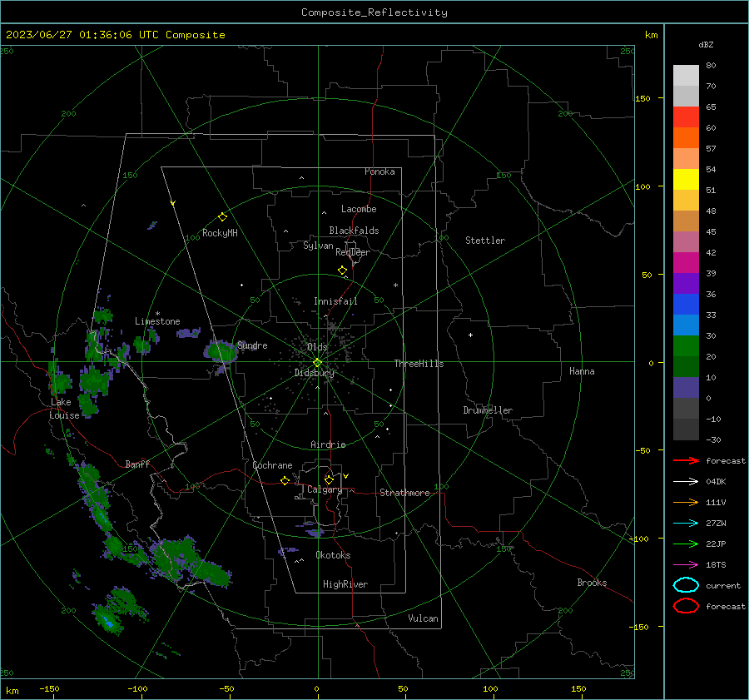Viewport: 749px width, 700px height.
Task: Click the white plus marker north of Drumheller
Action: pyautogui.click(x=470, y=335)
